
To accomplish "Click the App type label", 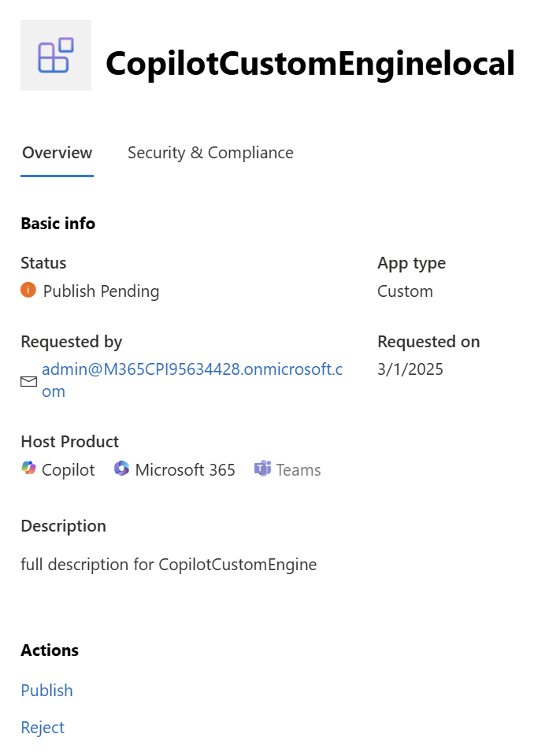I will click(x=411, y=263).
